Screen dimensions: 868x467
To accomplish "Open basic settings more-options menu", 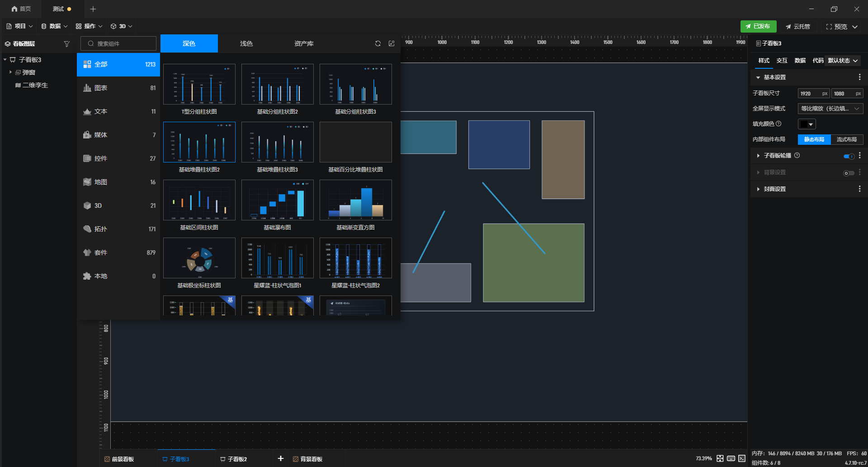I will tap(859, 77).
